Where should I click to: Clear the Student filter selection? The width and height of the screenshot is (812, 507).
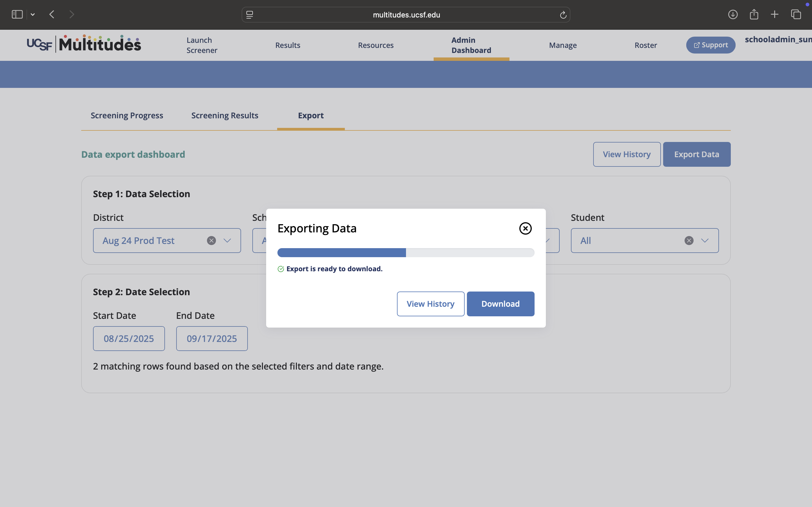click(689, 241)
